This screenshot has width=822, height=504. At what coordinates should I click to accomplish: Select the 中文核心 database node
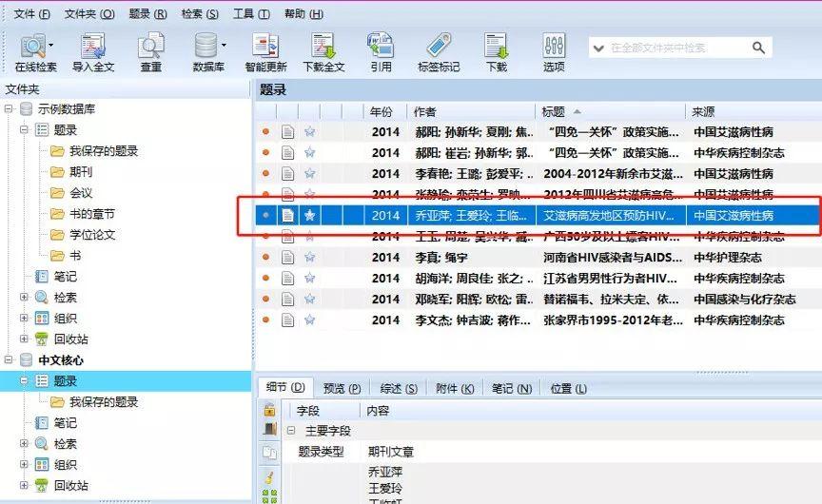click(61, 359)
